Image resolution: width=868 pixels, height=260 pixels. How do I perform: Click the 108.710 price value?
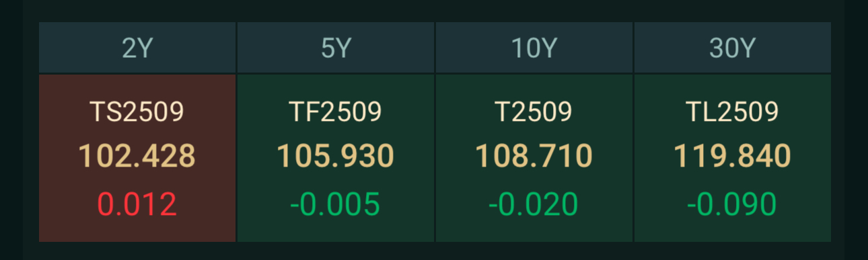click(534, 157)
